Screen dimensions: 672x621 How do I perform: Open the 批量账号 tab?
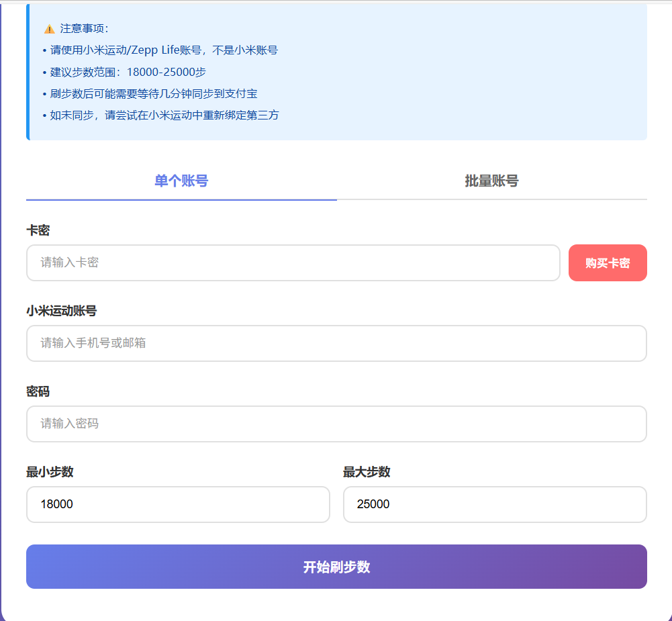491,181
